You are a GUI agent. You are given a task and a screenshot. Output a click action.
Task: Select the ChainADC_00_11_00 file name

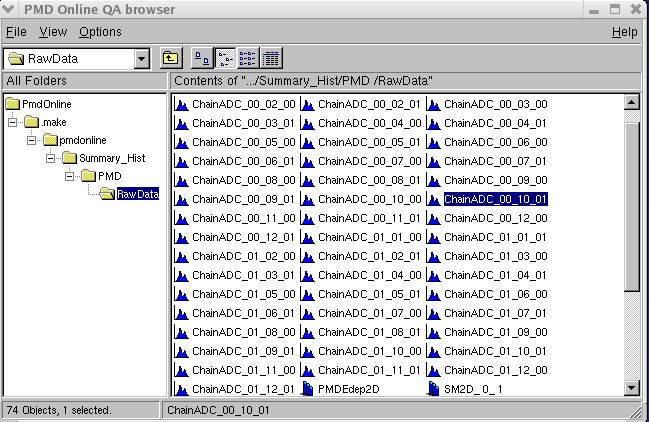pyautogui.click(x=243, y=218)
